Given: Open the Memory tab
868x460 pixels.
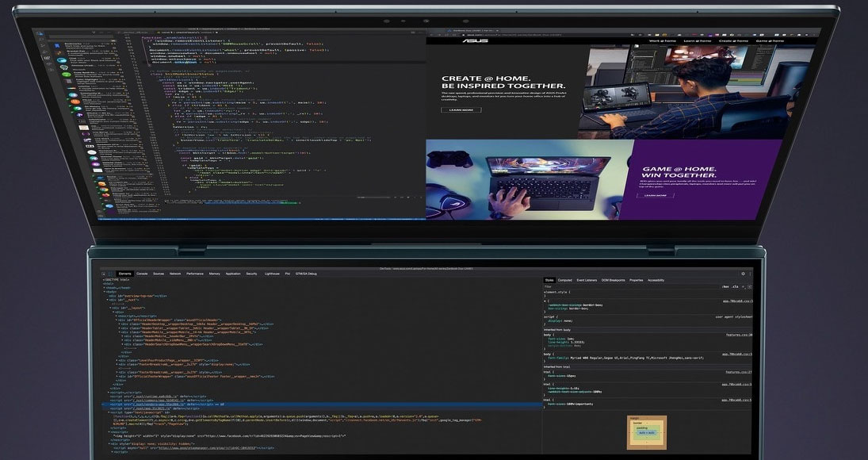Looking at the screenshot, I should click(214, 274).
